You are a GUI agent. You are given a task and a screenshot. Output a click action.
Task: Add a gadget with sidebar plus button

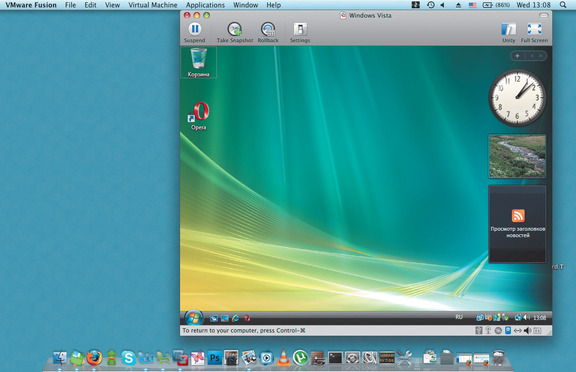click(517, 56)
